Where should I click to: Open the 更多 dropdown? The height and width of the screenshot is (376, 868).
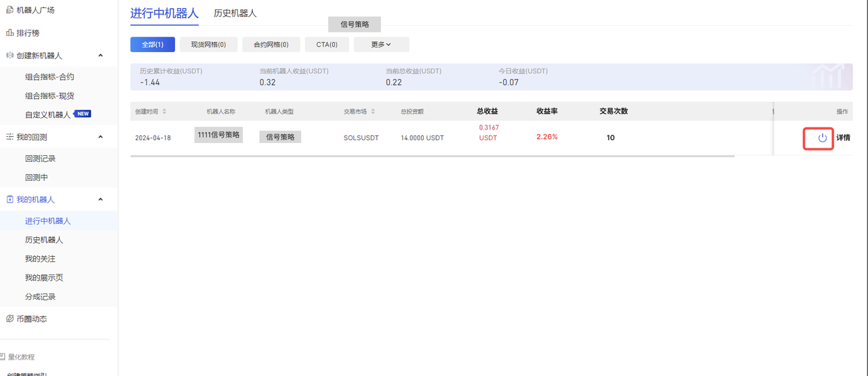click(381, 45)
